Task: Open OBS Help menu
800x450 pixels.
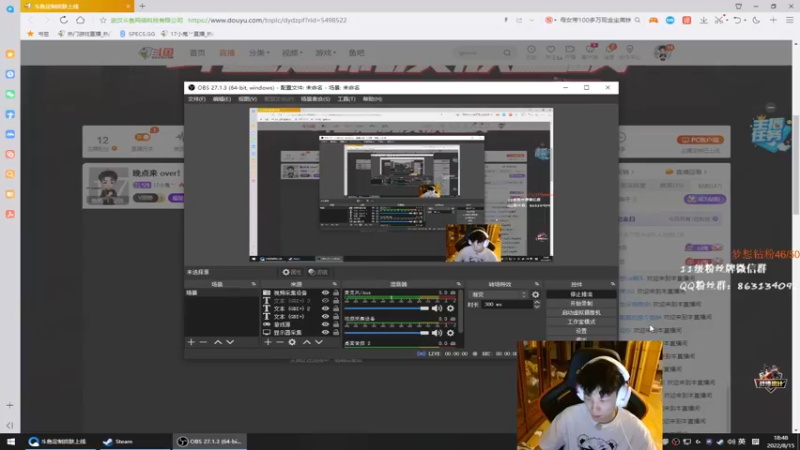Action: [372, 99]
